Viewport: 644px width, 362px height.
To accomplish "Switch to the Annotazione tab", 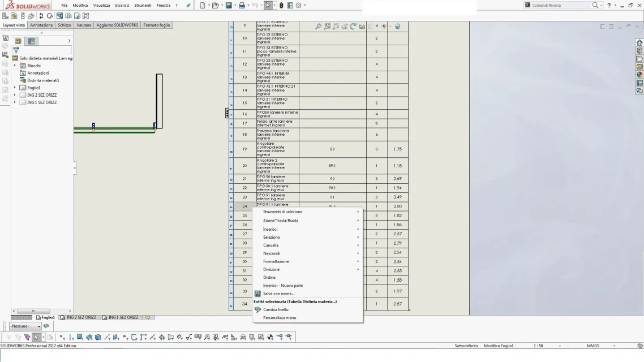I will point(41,25).
